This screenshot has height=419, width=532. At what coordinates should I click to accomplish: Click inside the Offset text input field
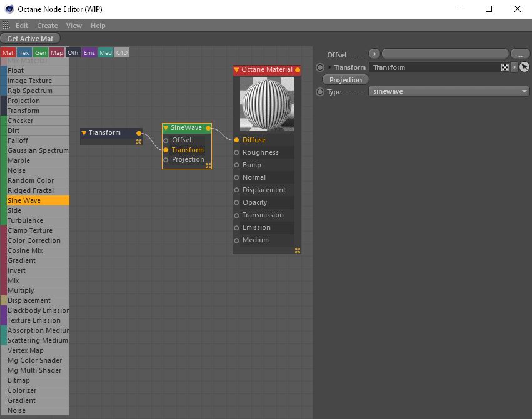[x=444, y=54]
